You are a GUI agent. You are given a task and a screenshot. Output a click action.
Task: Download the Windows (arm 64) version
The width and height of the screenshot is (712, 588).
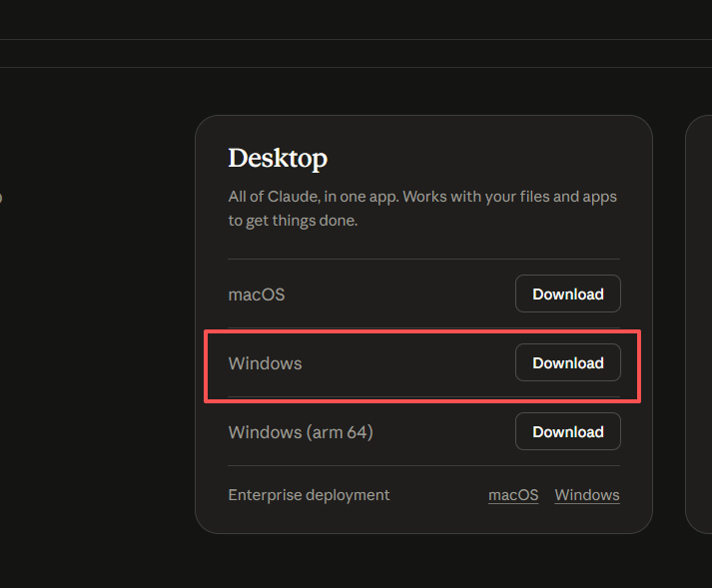pyautogui.click(x=567, y=432)
